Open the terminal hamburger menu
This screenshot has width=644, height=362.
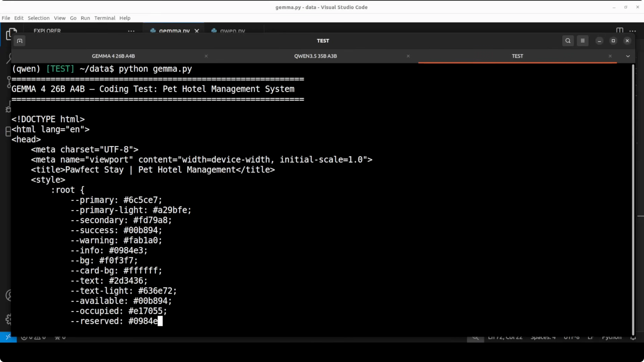[583, 41]
